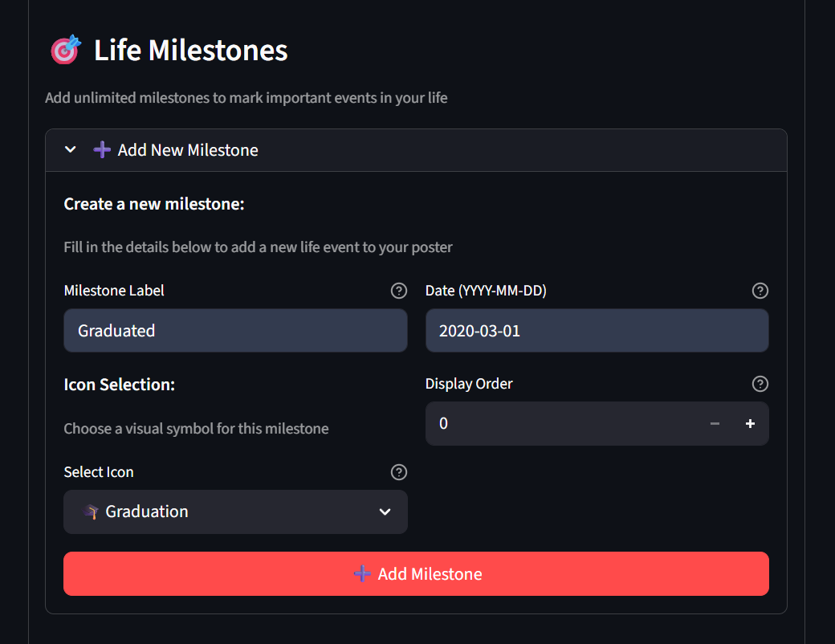Increment Display Order with the plus control
The width and height of the screenshot is (835, 644).
[x=750, y=423]
